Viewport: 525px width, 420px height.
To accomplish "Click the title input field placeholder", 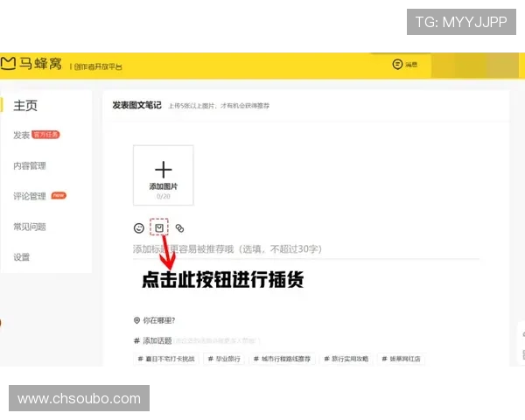I will 227,248.
